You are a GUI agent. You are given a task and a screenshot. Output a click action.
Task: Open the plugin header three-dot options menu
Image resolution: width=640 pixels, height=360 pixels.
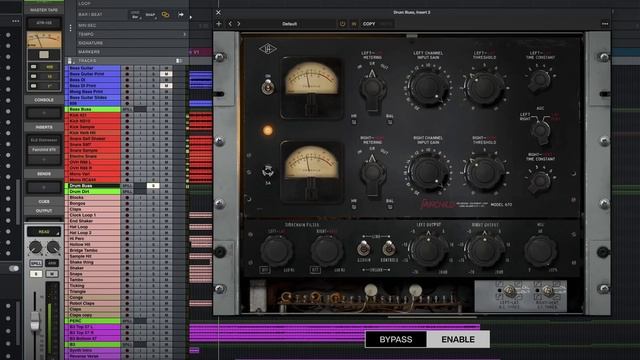(x=605, y=24)
